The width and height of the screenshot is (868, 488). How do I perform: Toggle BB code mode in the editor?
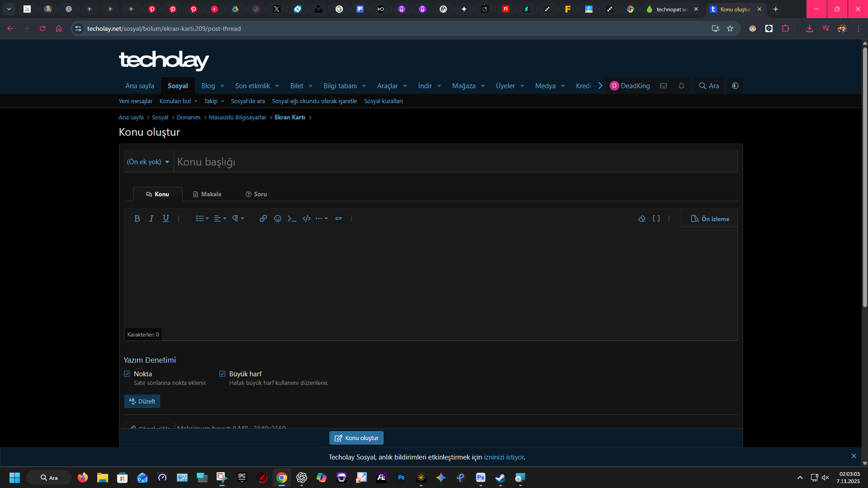coord(656,218)
